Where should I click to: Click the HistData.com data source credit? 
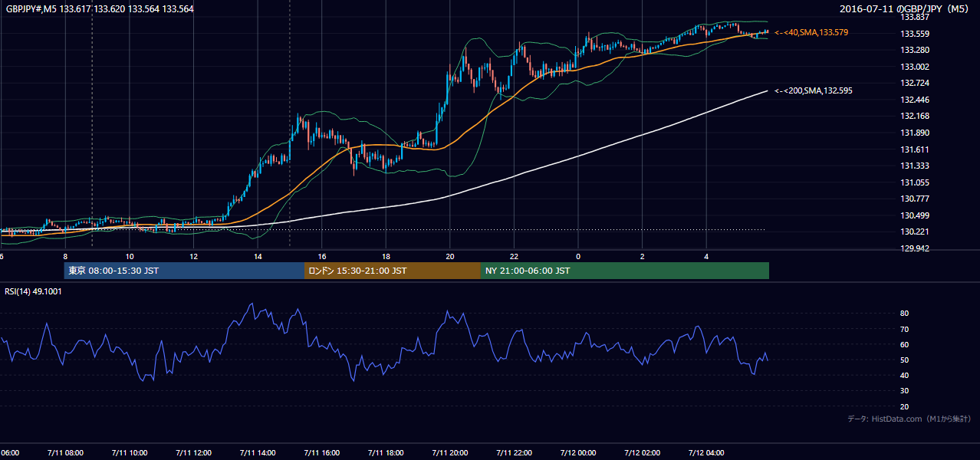[x=909, y=419]
